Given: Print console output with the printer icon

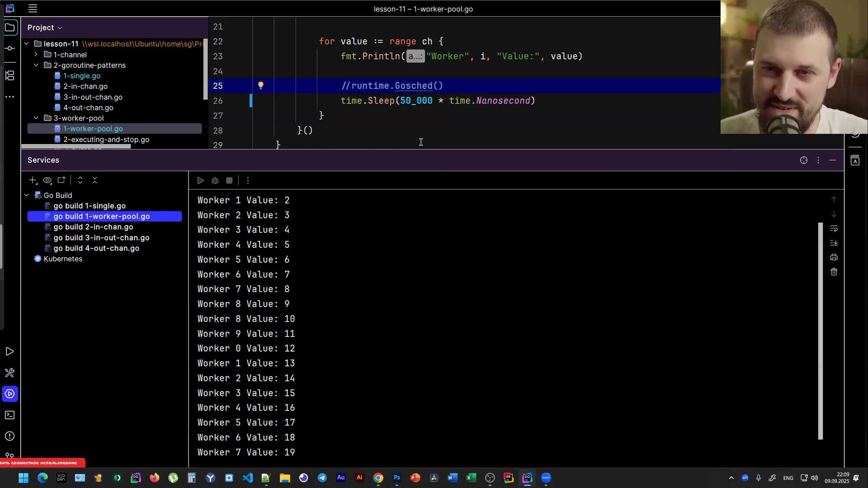Looking at the screenshot, I should [x=834, y=257].
